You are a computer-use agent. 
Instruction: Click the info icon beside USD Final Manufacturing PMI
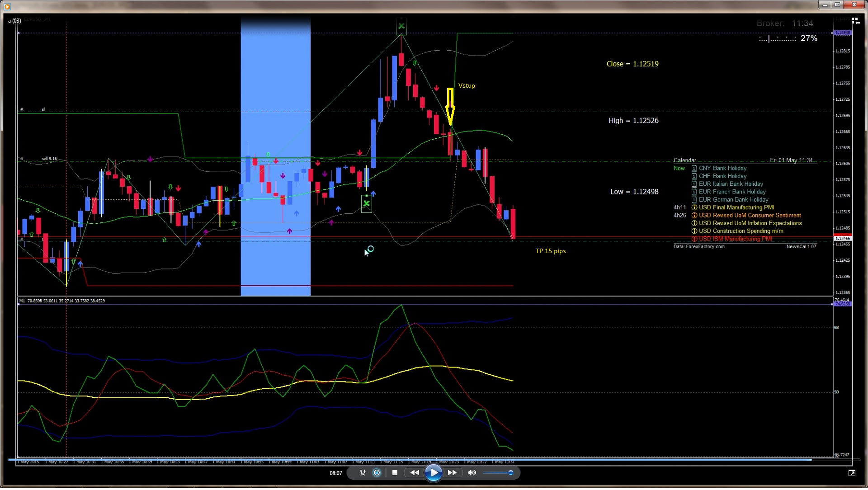[x=694, y=208]
